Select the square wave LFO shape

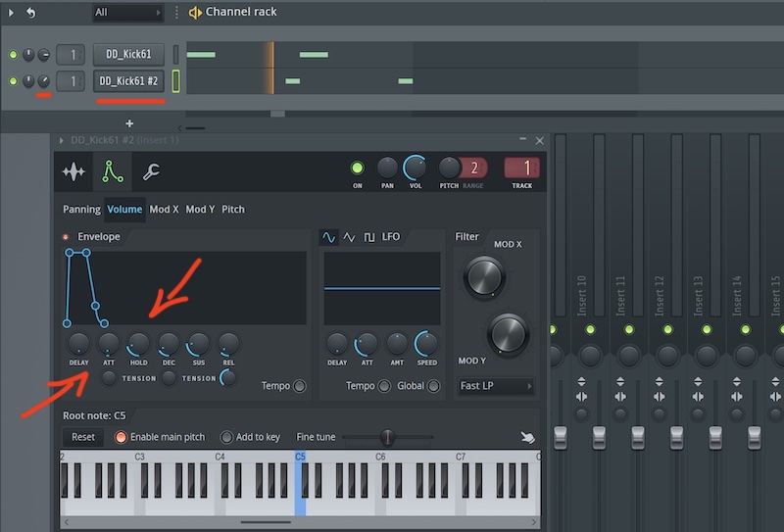369,237
